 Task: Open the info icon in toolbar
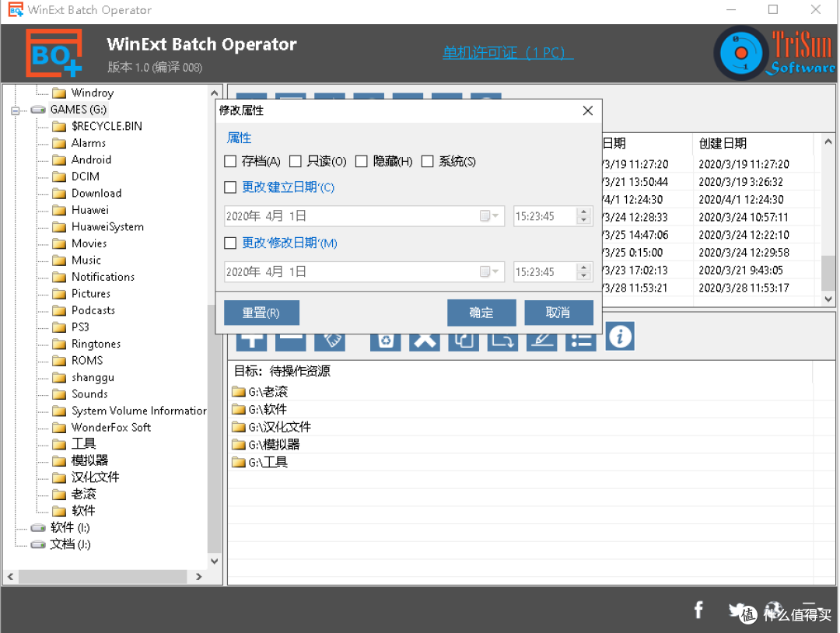click(620, 337)
